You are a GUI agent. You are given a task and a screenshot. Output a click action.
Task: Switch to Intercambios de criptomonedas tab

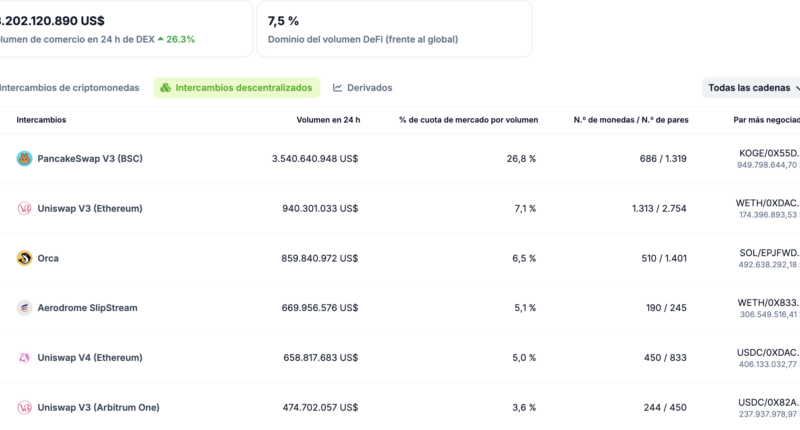[68, 88]
